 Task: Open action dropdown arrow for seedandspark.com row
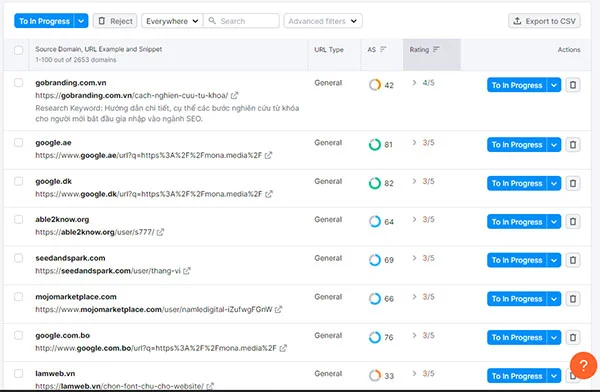(x=554, y=260)
